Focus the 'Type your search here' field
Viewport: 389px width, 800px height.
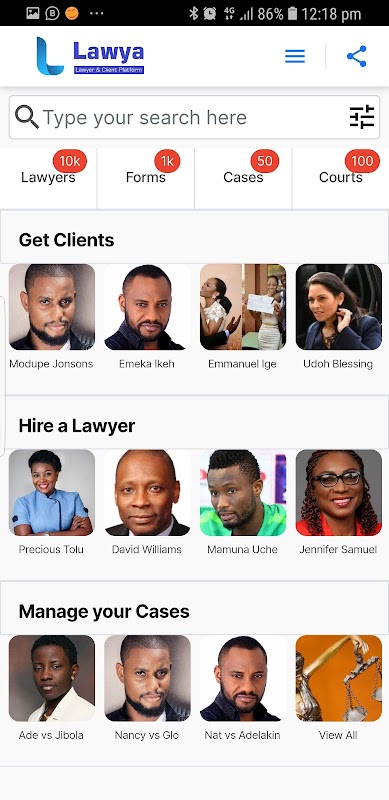pyautogui.click(x=194, y=117)
